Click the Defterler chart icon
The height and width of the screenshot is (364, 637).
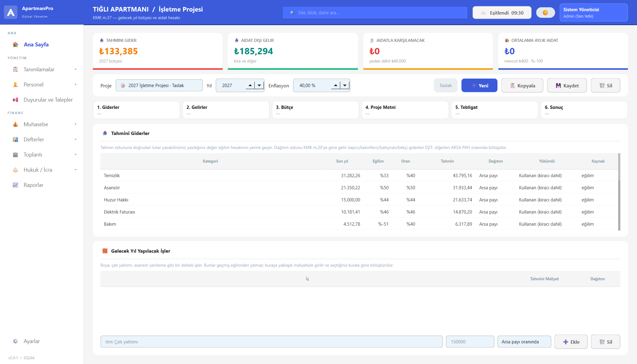point(15,140)
